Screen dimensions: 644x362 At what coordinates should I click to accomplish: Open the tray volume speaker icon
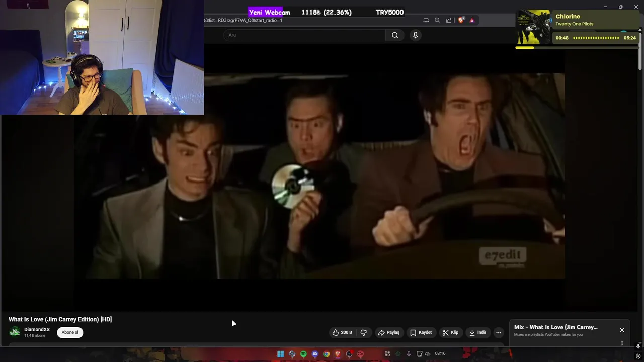click(427, 354)
